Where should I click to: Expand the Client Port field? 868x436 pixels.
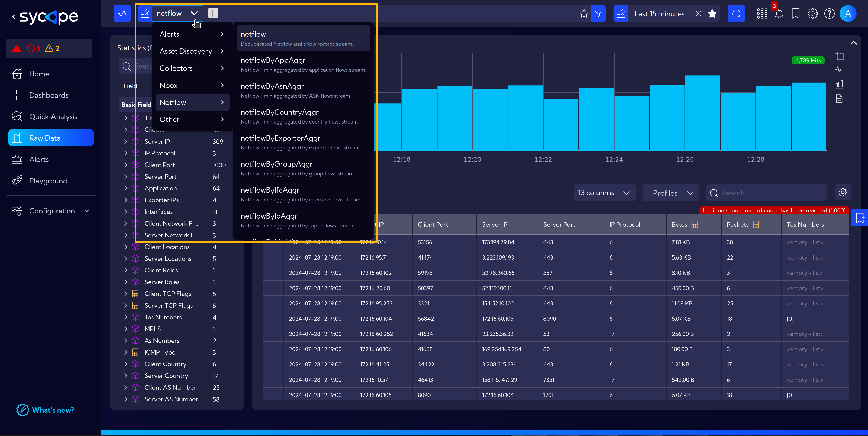coord(126,165)
